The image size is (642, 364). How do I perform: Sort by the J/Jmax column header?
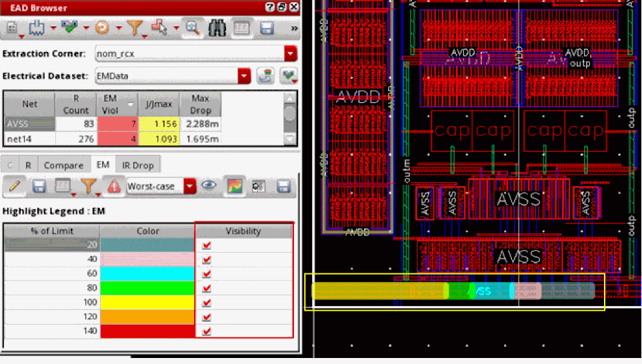point(159,105)
